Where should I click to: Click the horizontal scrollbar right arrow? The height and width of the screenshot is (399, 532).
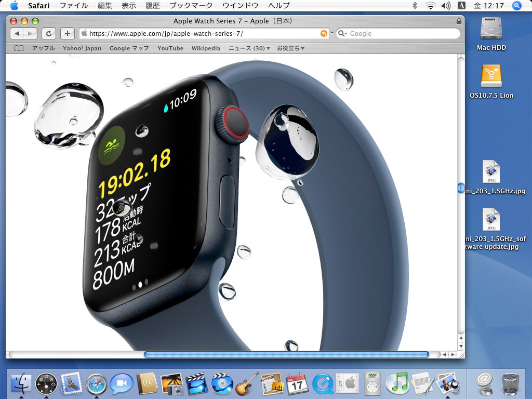coord(453,354)
